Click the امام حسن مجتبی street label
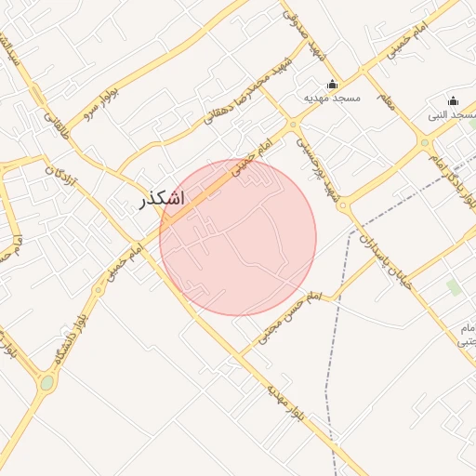 [x=289, y=317]
